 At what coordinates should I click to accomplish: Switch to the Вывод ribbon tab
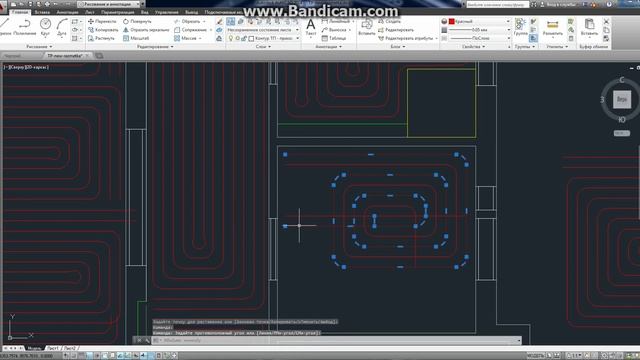(x=191, y=12)
